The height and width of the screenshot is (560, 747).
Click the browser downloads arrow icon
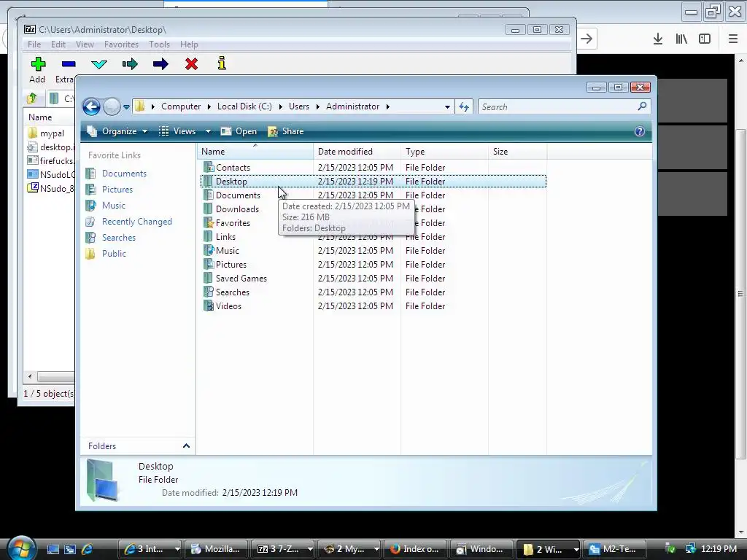point(657,39)
